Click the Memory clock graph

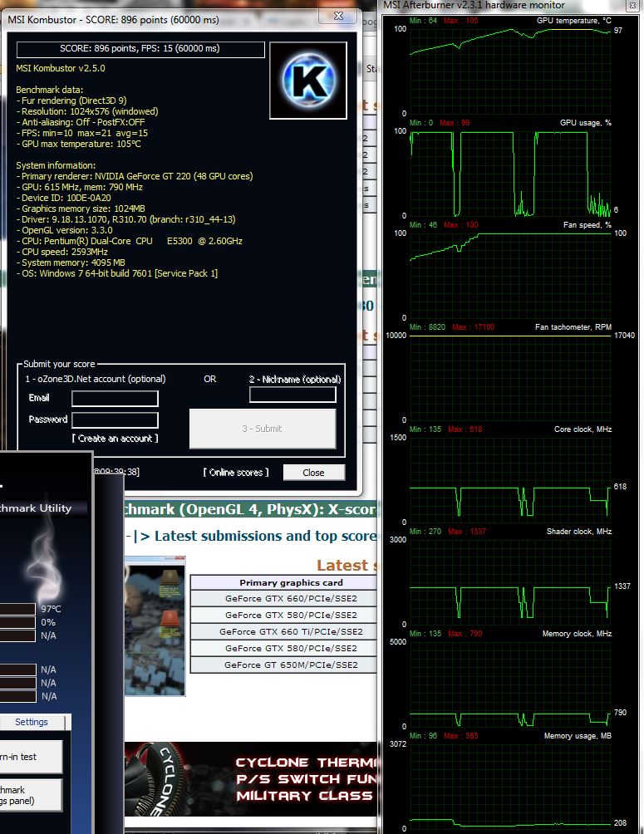point(510,683)
